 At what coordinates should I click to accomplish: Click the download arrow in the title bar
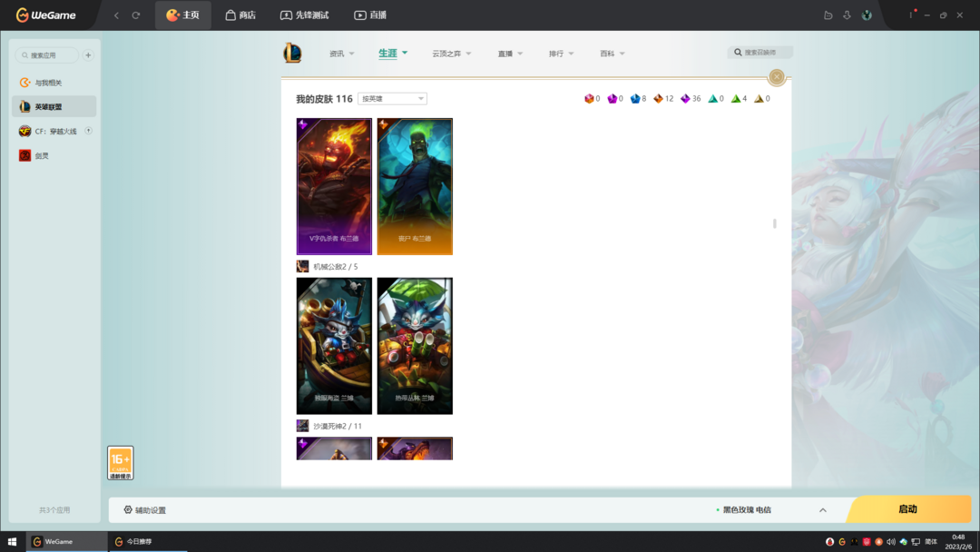point(847,15)
